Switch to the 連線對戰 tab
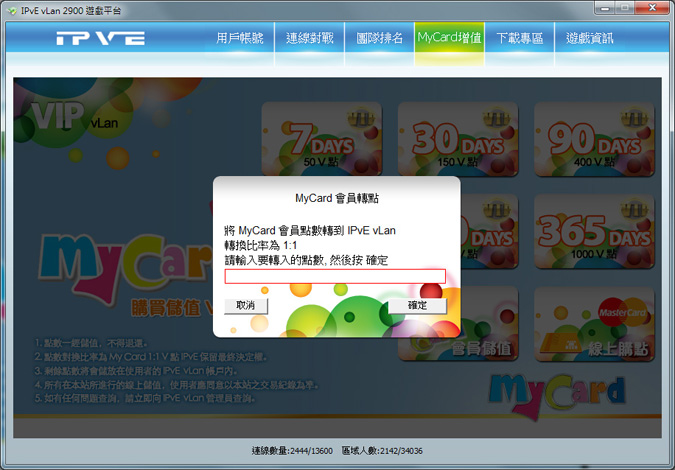This screenshot has height=470, width=675. coord(310,38)
